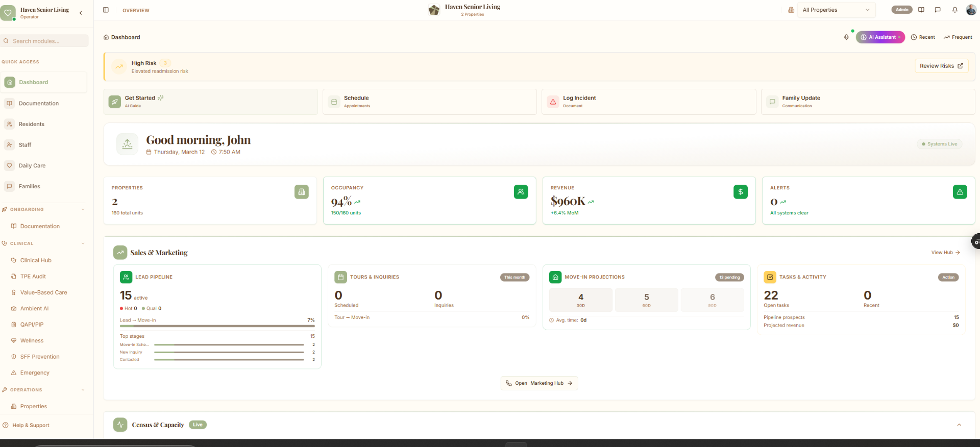
Task: Click the Lead Pipeline people icon
Action: 126,277
